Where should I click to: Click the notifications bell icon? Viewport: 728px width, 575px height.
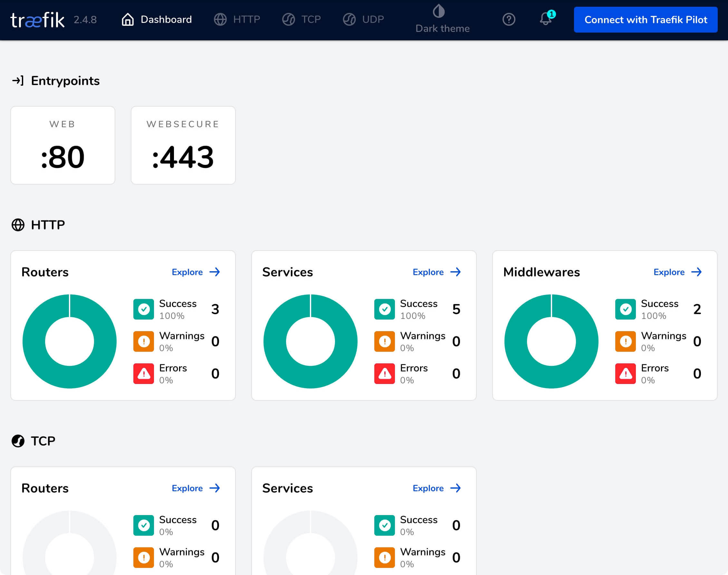click(545, 20)
